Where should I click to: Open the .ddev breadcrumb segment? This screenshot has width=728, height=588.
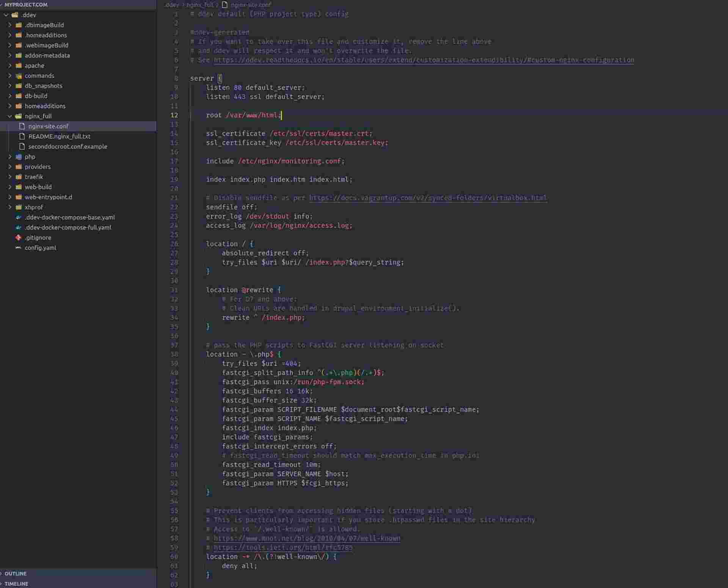(x=172, y=5)
